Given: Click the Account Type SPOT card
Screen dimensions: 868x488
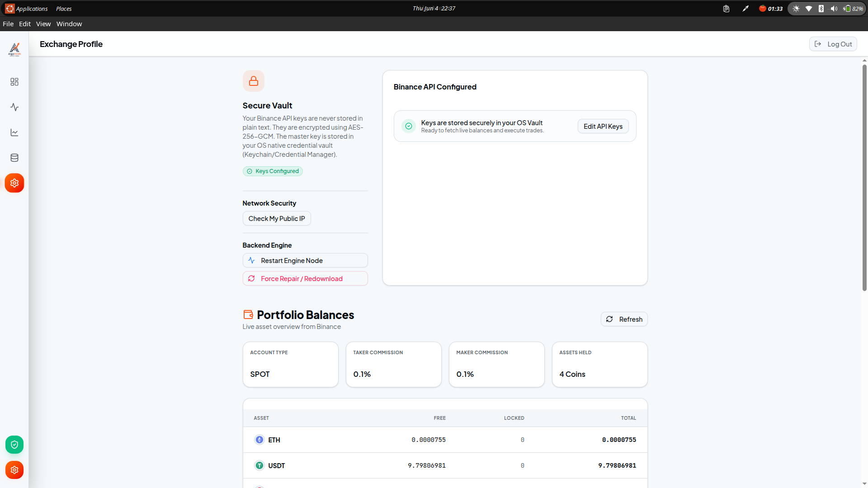Looking at the screenshot, I should (291, 365).
